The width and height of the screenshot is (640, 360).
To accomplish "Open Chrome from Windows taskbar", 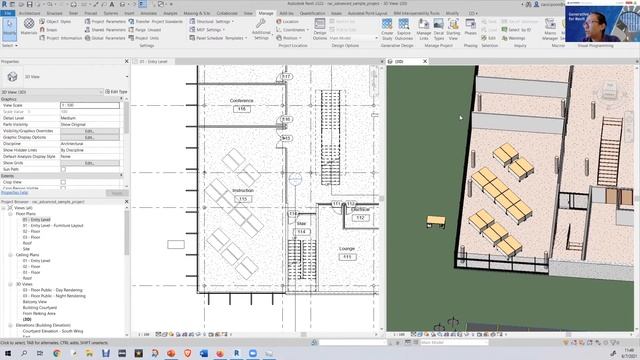I will pos(57,353).
